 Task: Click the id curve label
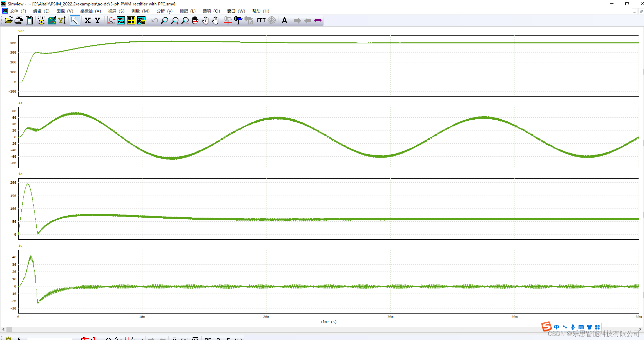pyautogui.click(x=20, y=174)
